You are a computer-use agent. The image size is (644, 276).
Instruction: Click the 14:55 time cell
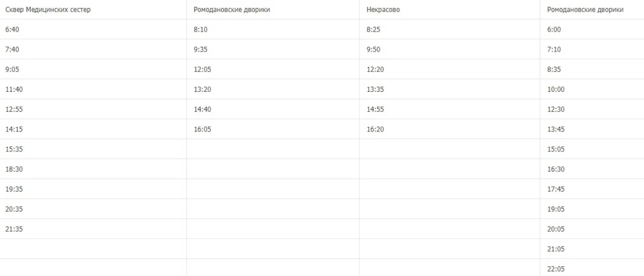[375, 109]
